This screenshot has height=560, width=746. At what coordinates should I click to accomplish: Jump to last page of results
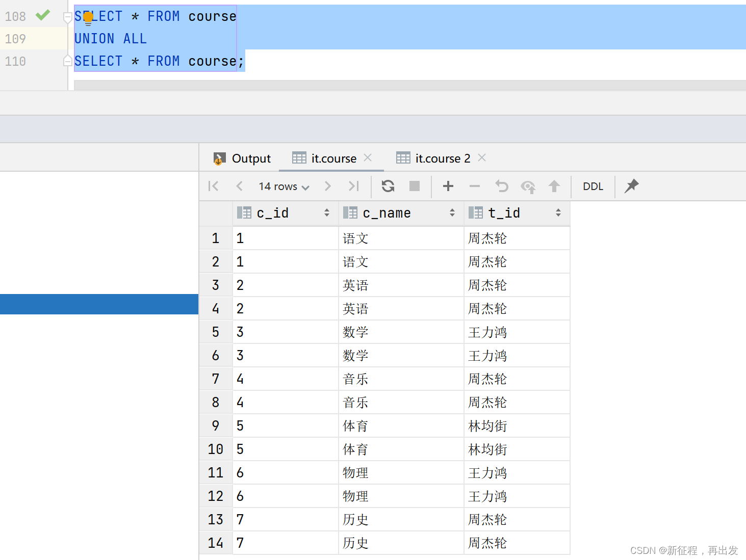[354, 186]
